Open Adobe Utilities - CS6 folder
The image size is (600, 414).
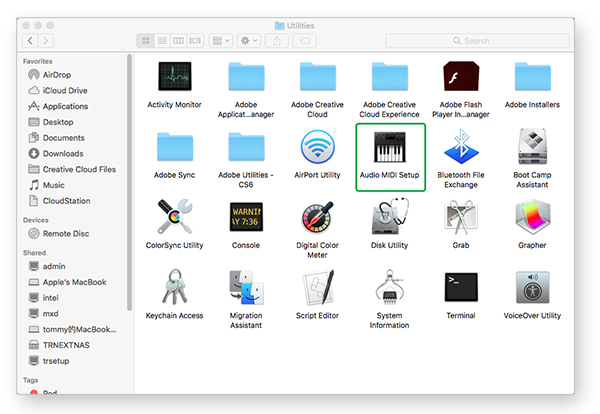pyautogui.click(x=246, y=147)
